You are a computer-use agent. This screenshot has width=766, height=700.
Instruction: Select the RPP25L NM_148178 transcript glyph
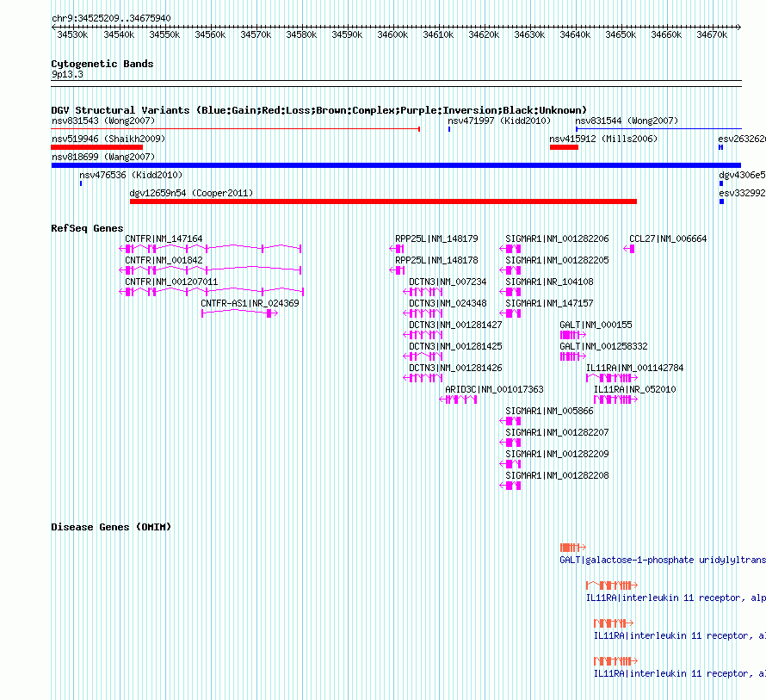point(397,270)
